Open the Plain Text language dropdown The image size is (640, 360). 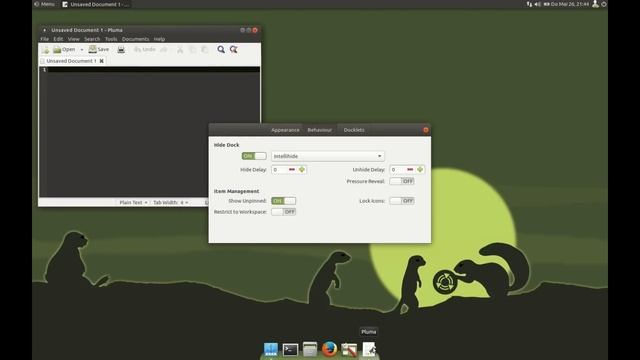133,202
